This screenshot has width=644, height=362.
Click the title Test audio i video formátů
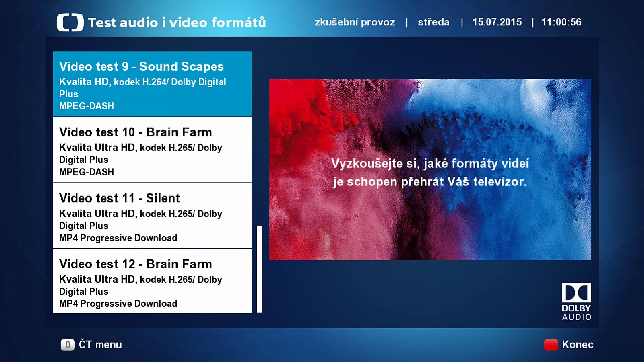pyautogui.click(x=178, y=23)
